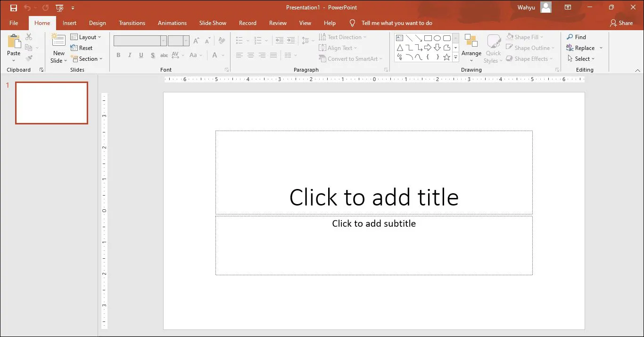Click the Cut (scissors) icon
The image size is (644, 337).
(x=29, y=36)
